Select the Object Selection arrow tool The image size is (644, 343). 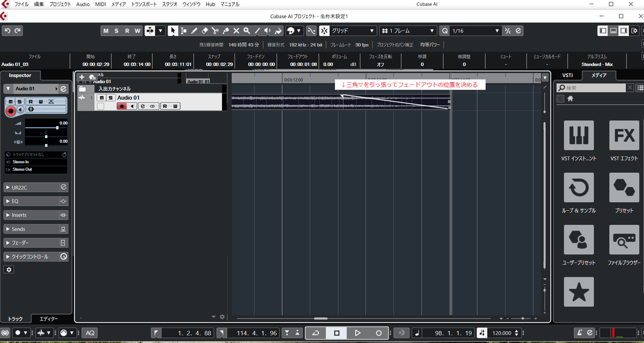click(x=172, y=31)
